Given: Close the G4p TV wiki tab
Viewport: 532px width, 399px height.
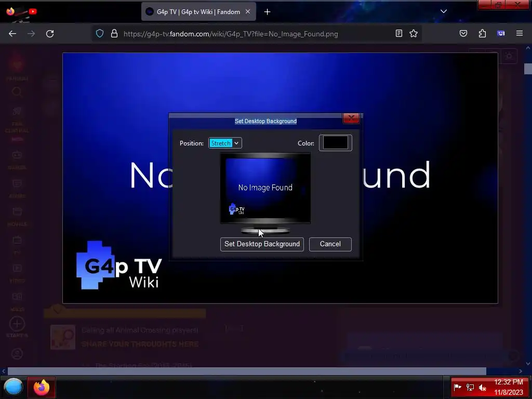Looking at the screenshot, I should click(x=248, y=11).
